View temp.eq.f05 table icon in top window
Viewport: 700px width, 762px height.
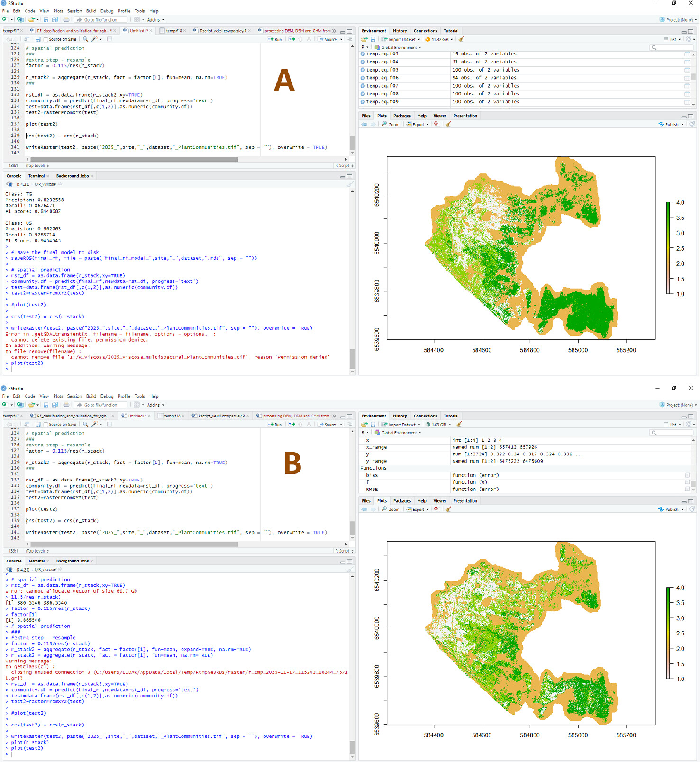tap(687, 70)
